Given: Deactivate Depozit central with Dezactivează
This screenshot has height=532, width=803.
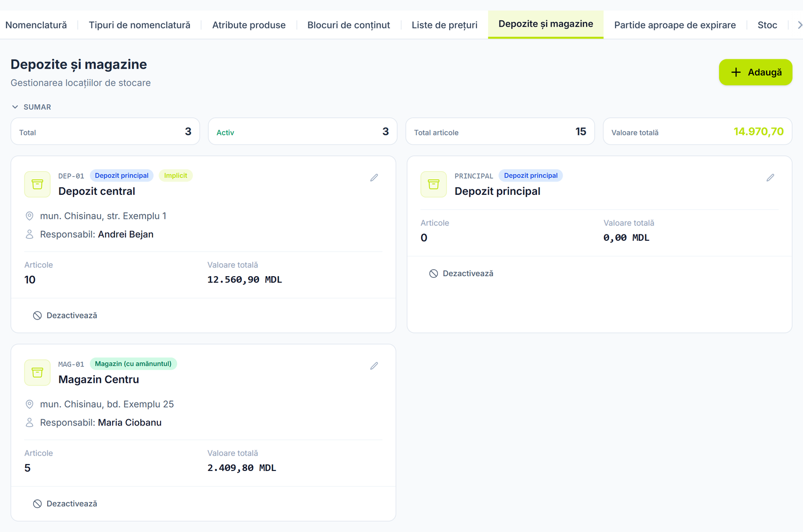Looking at the screenshot, I should (65, 316).
